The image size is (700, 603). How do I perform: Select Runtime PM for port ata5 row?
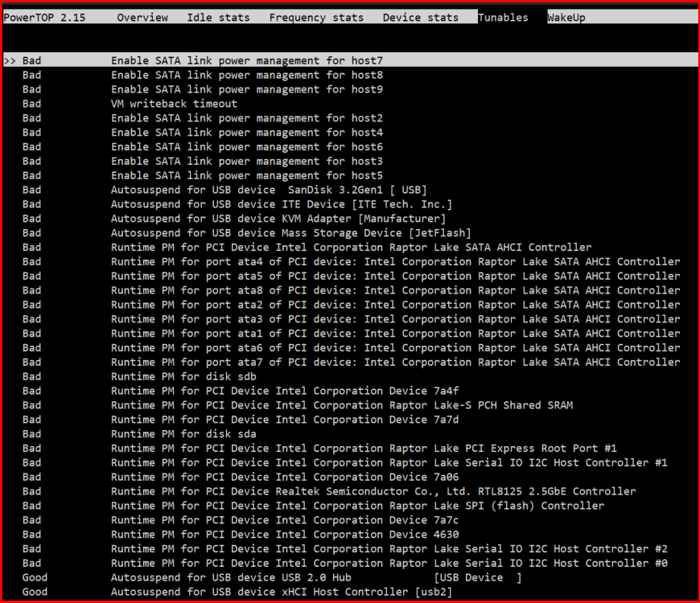352,276
